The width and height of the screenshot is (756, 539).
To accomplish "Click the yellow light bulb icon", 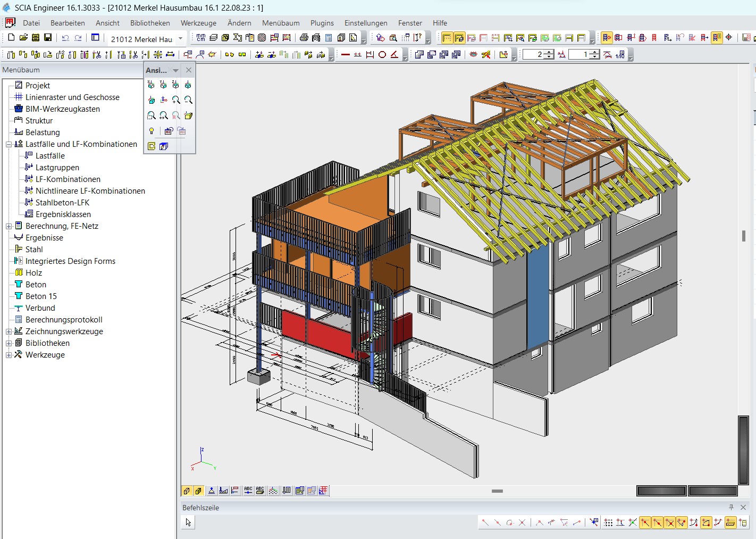I will pos(152,131).
